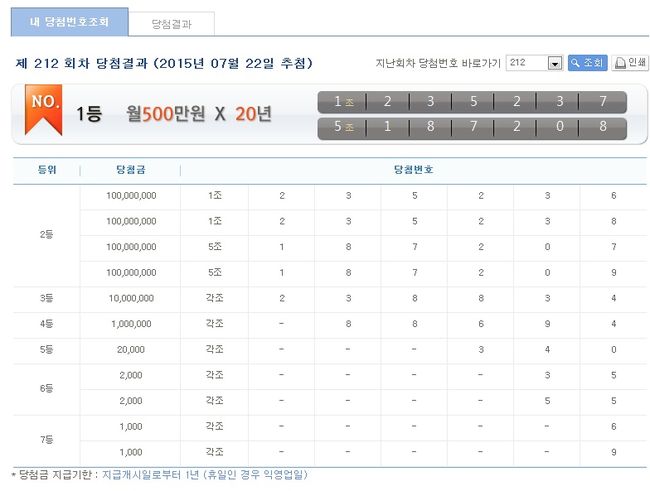Click the 3등 rank cell
Screen dimensions: 650x491
pyautogui.click(x=46, y=298)
